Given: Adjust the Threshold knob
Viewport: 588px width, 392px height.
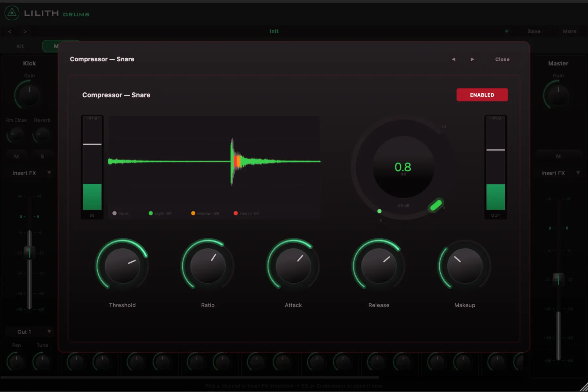Looking at the screenshot, I should pos(122,266).
